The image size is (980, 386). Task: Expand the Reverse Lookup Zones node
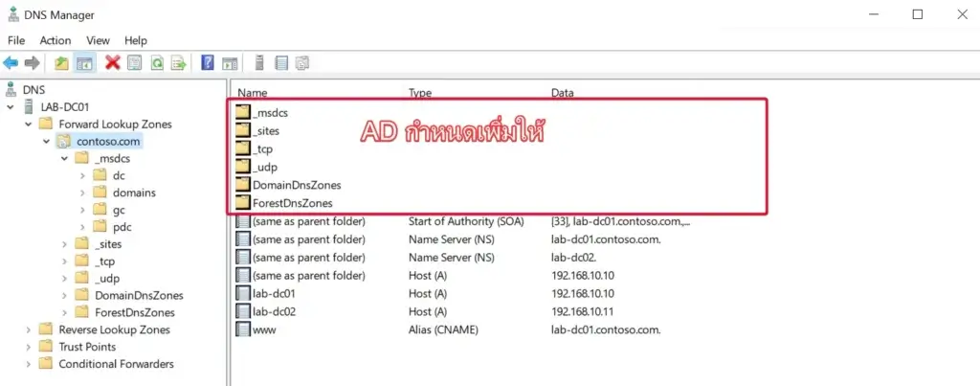27,329
